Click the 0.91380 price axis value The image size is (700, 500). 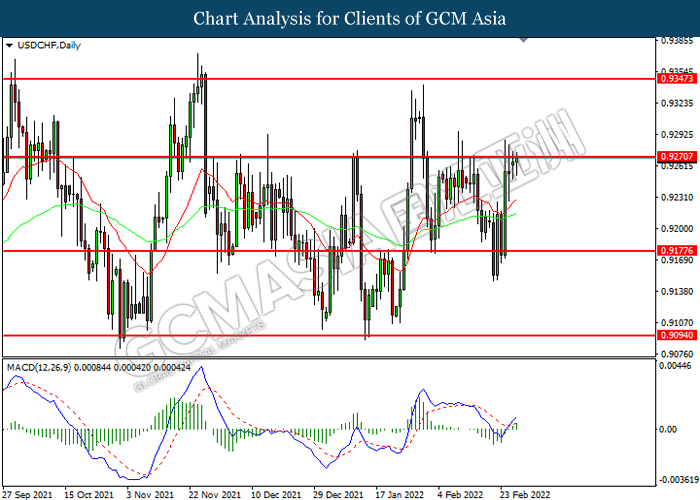click(677, 292)
